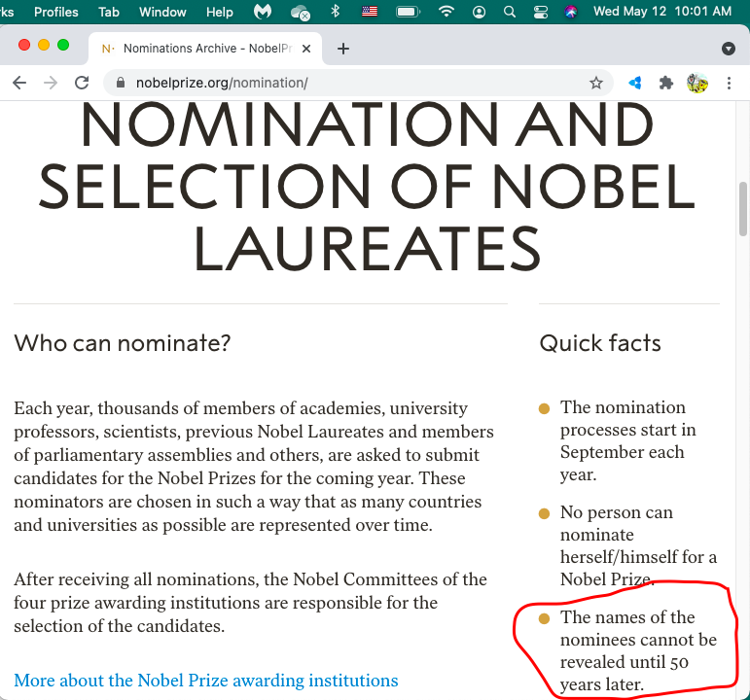750x700 pixels.
Task: Reload the Nobel Prize page
Action: (x=82, y=84)
